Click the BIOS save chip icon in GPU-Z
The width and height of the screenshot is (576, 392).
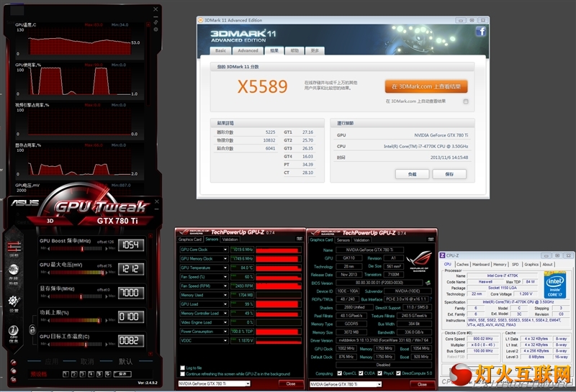click(428, 283)
